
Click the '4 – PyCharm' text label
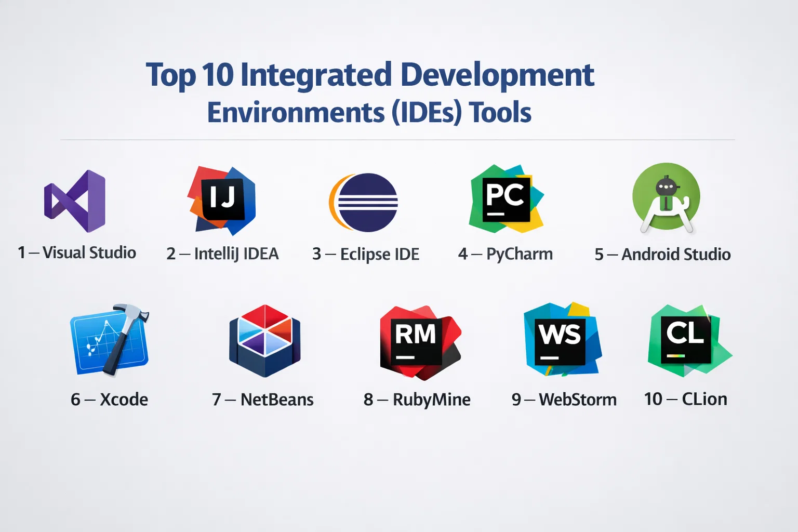[x=506, y=254]
